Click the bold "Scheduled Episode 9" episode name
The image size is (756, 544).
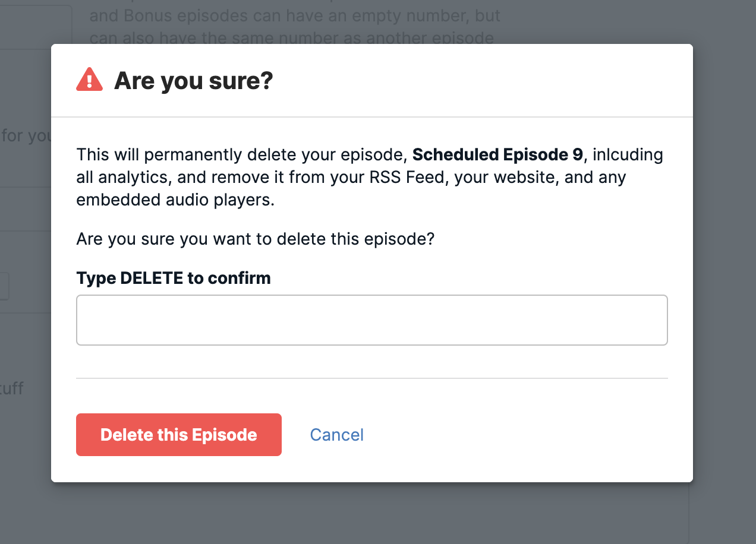coord(497,155)
